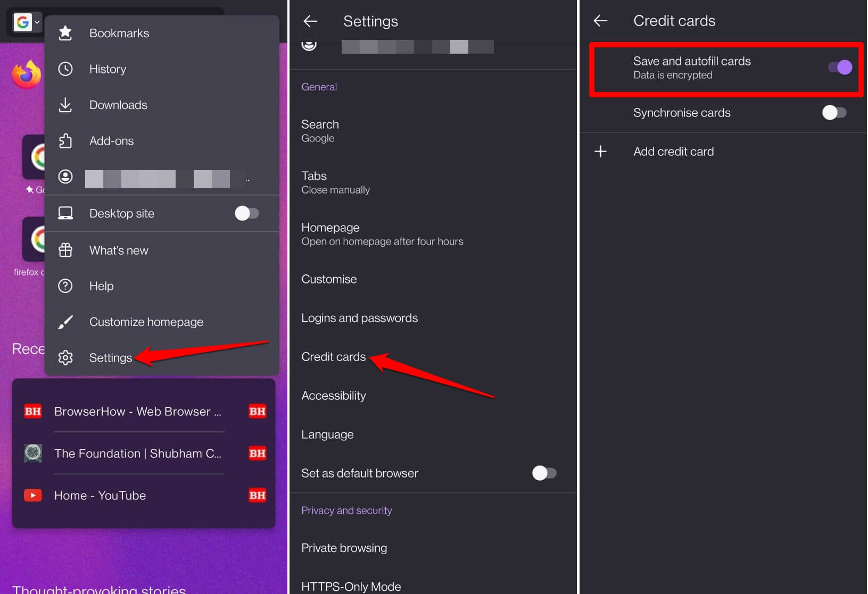Open Home - YouTube recent item
Viewport: 868px width, 594px height.
pos(100,496)
